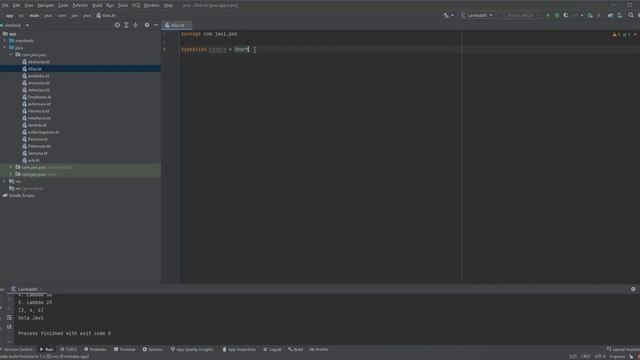Image resolution: width=640 pixels, height=360 pixels.
Task: Click the Alias.kt breadcrumb in navigation bar
Action: pos(106,16)
